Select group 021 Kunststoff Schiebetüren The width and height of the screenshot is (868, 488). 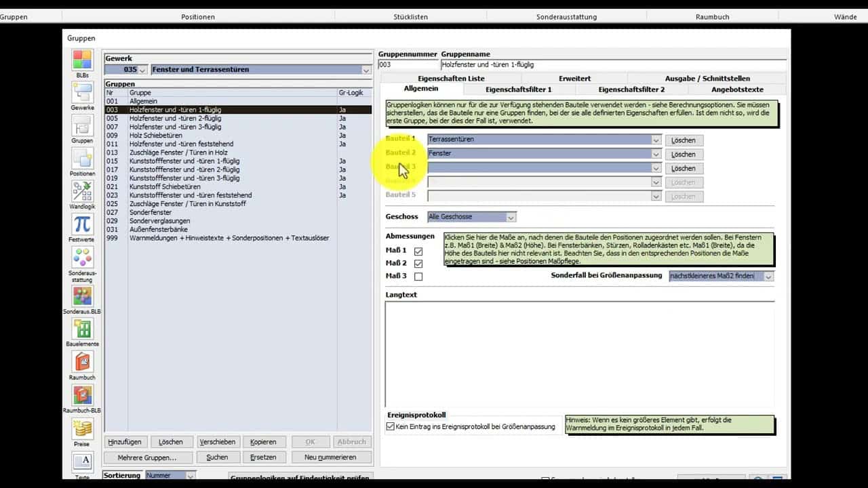click(x=238, y=186)
